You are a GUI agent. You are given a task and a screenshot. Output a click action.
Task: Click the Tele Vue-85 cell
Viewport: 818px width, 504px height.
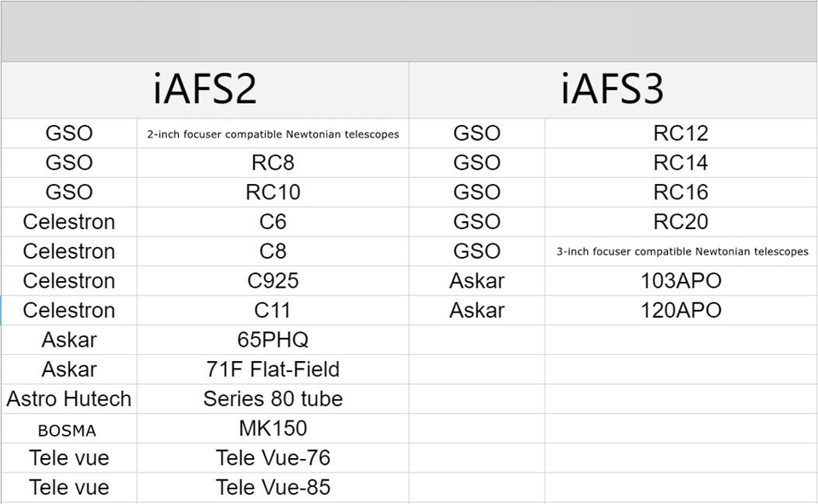[x=273, y=487]
